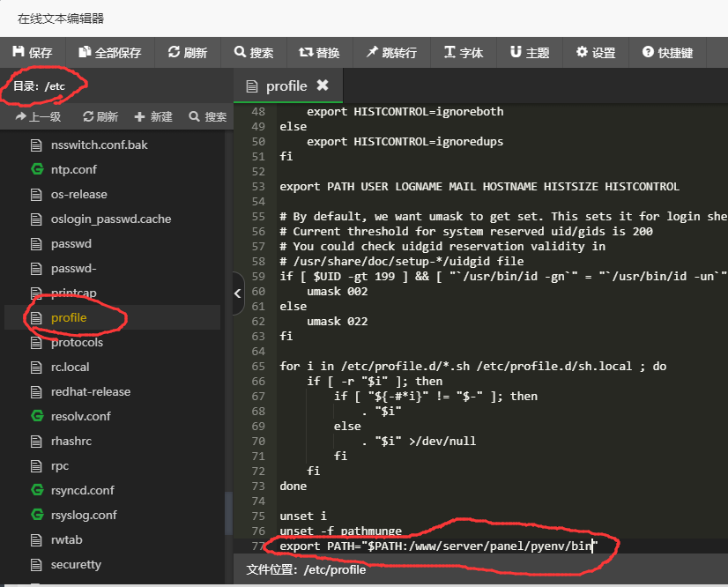728x587 pixels.
Task: Search files in the sidebar panel
Action: 208,116
